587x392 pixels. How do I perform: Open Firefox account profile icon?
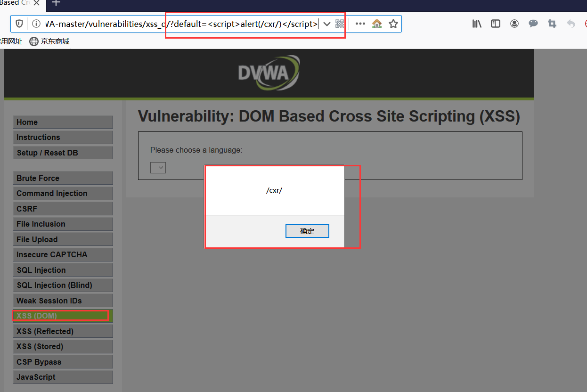pyautogui.click(x=514, y=24)
